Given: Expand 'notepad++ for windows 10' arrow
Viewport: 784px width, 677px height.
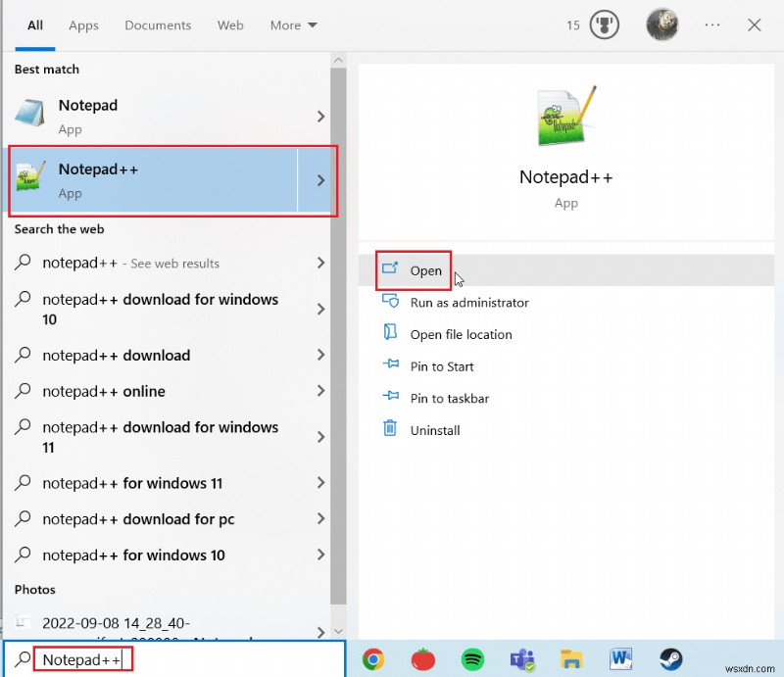Looking at the screenshot, I should pyautogui.click(x=320, y=555).
